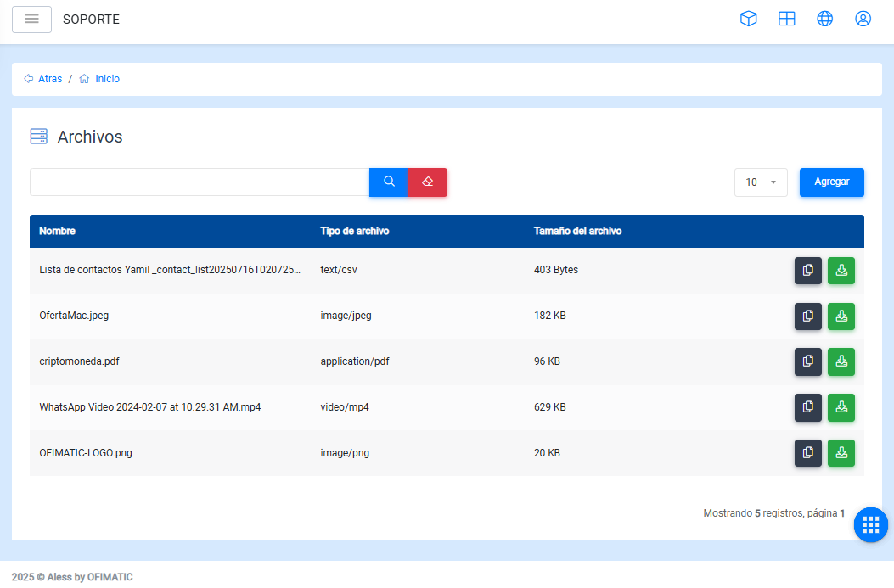
Task: Download the WhatsApp Video mp4 file
Action: coord(841,407)
